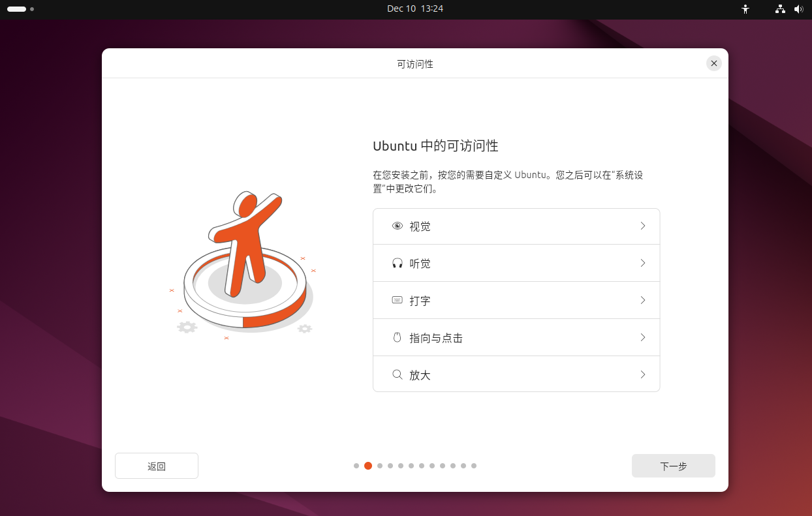Click the mouse icon beside 指向与点击

[x=397, y=338]
